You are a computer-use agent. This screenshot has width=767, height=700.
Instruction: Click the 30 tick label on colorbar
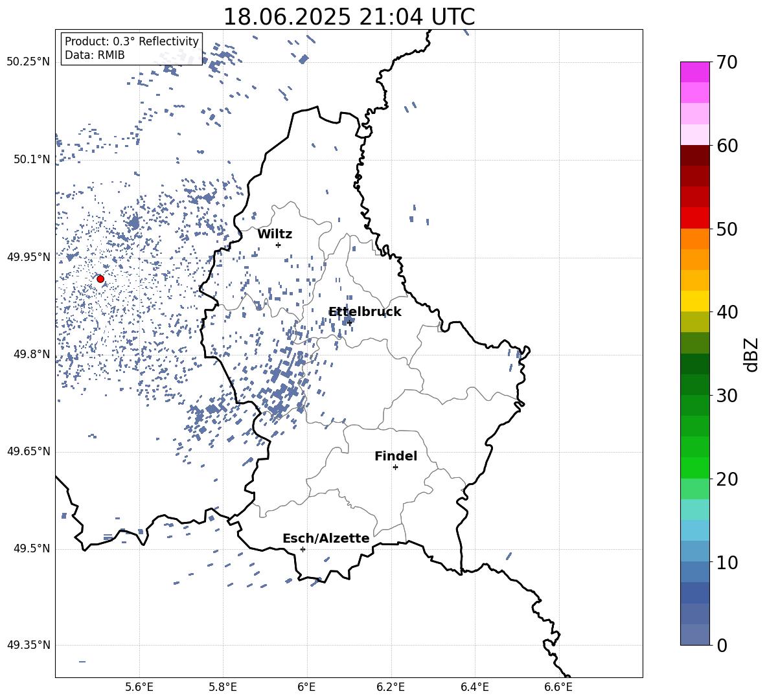[727, 396]
